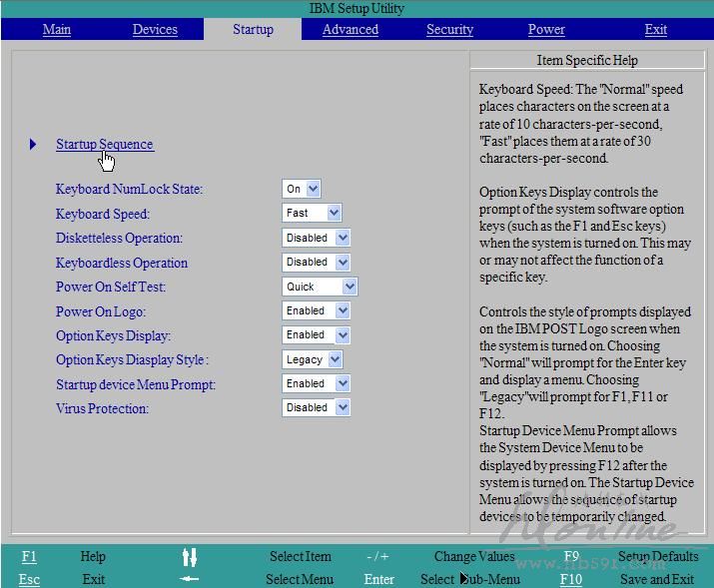Viewport: 714px width, 588px height.
Task: Open the Keyboard NumLock State dropdown
Action: 302,189
